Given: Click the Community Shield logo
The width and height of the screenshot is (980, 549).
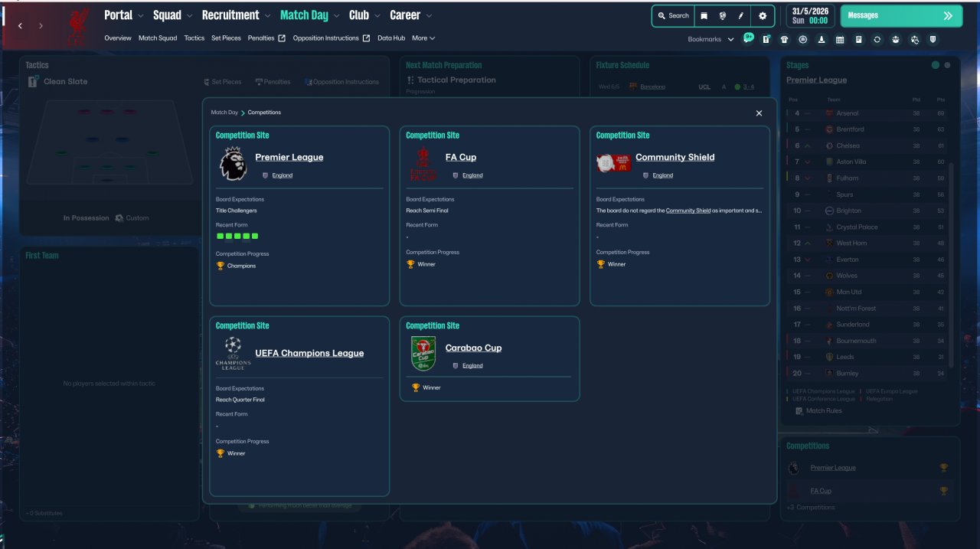Looking at the screenshot, I should tap(613, 164).
